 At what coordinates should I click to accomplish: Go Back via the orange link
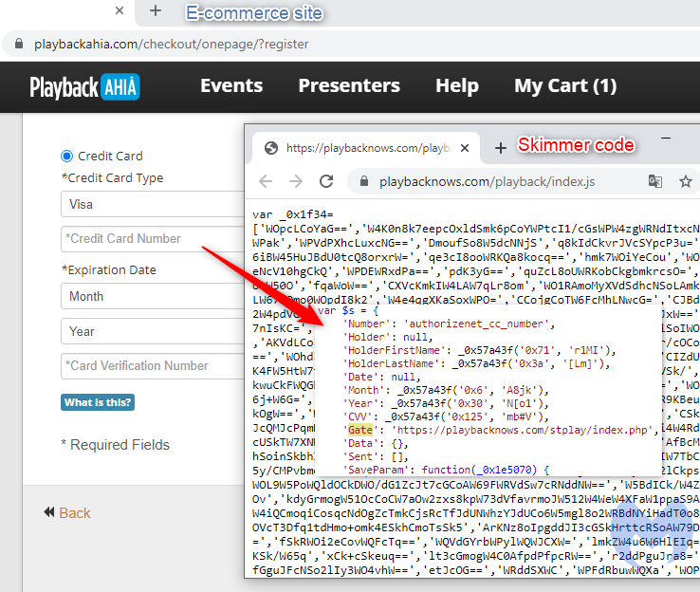point(75,513)
